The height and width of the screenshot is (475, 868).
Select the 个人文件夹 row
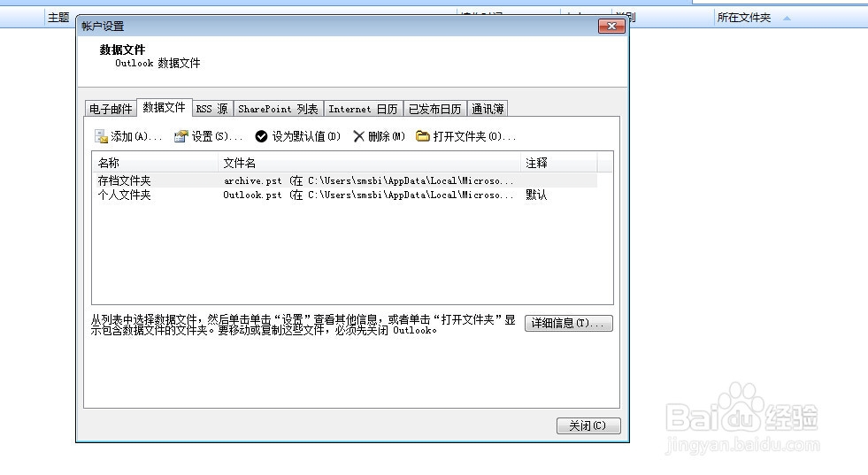coord(344,195)
